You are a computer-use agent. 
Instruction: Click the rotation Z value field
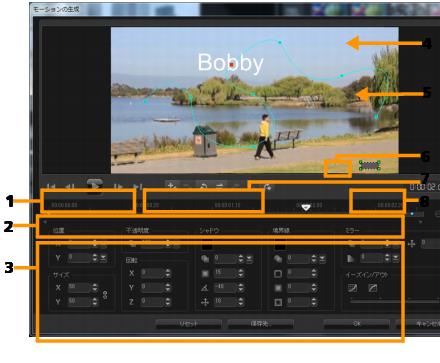[152, 302]
